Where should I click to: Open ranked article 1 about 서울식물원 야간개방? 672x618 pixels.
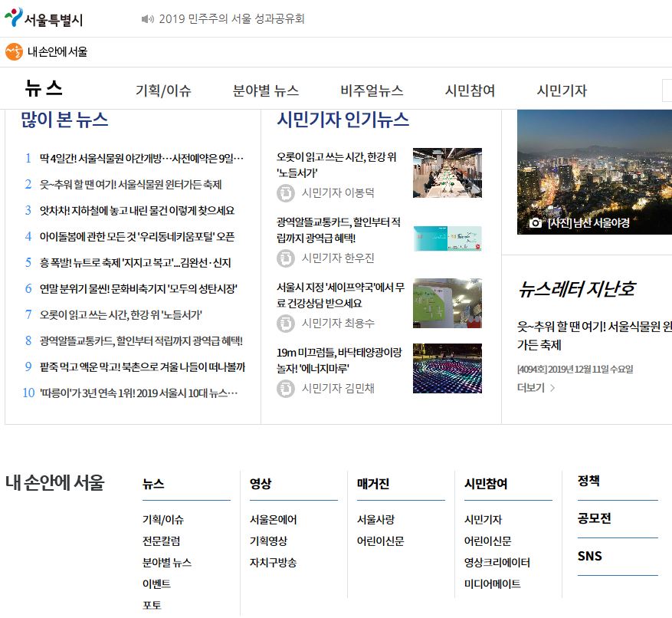[142, 158]
